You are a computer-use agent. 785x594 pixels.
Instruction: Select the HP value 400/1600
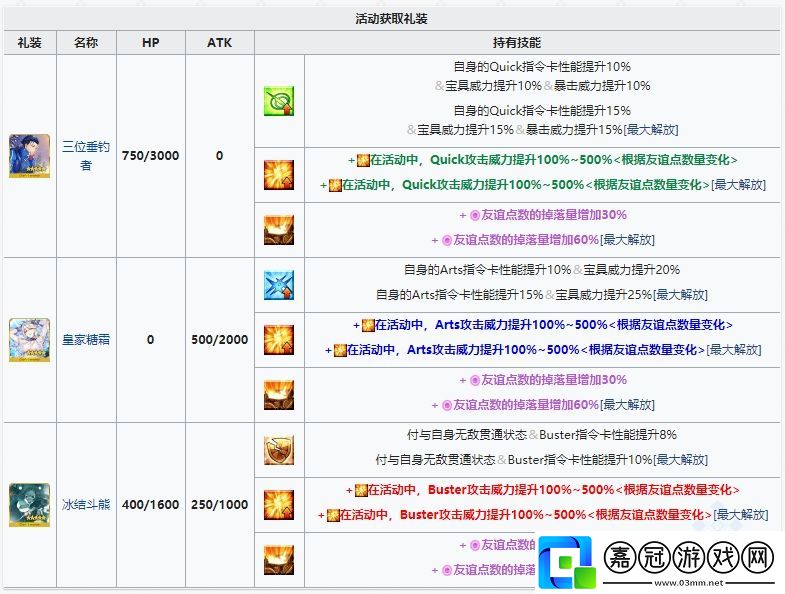pyautogui.click(x=151, y=504)
